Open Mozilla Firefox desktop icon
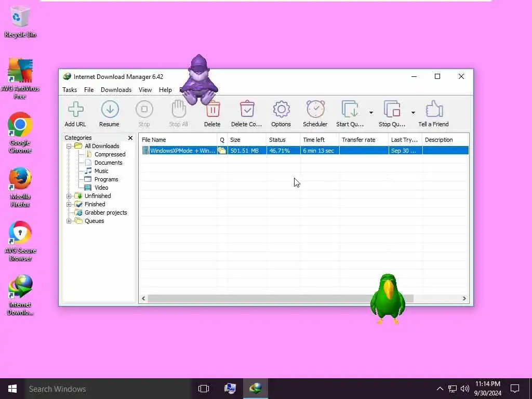This screenshot has width=532, height=399. pos(20,187)
